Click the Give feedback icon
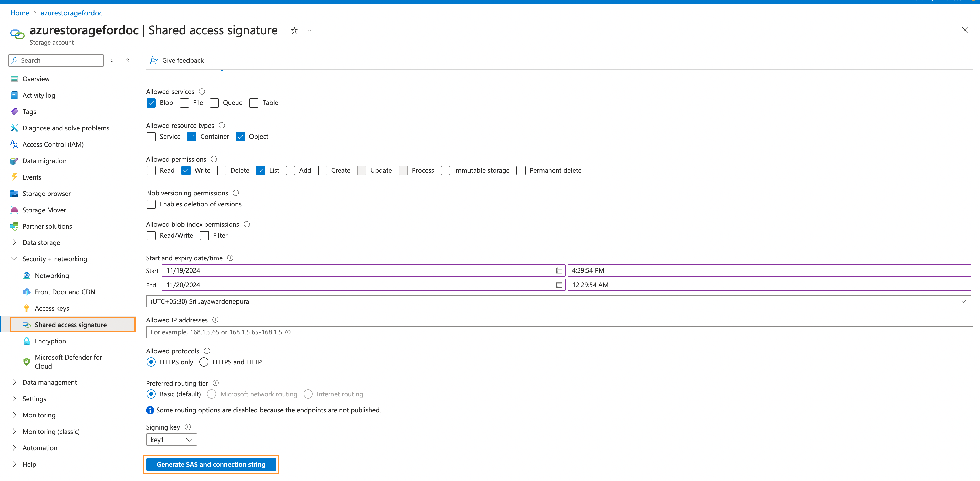Image resolution: width=980 pixels, height=481 pixels. 154,60
